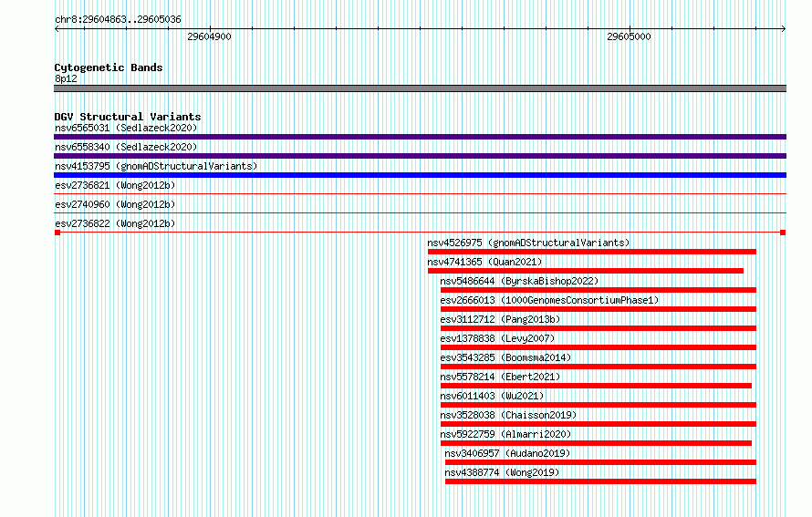Open the nsv6011403 (Wu2021) label
The height and width of the screenshot is (517, 812).
tap(492, 396)
